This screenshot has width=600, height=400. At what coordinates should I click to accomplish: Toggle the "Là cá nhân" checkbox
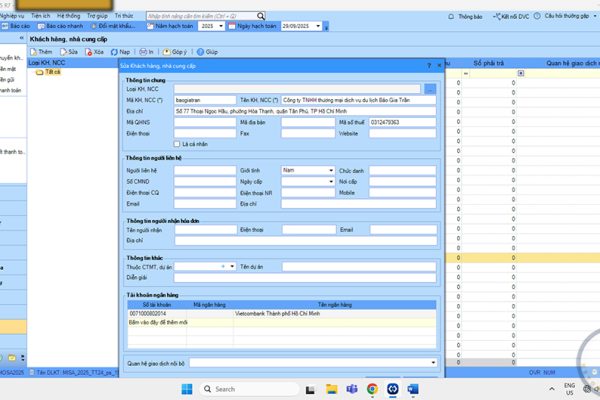click(x=179, y=143)
